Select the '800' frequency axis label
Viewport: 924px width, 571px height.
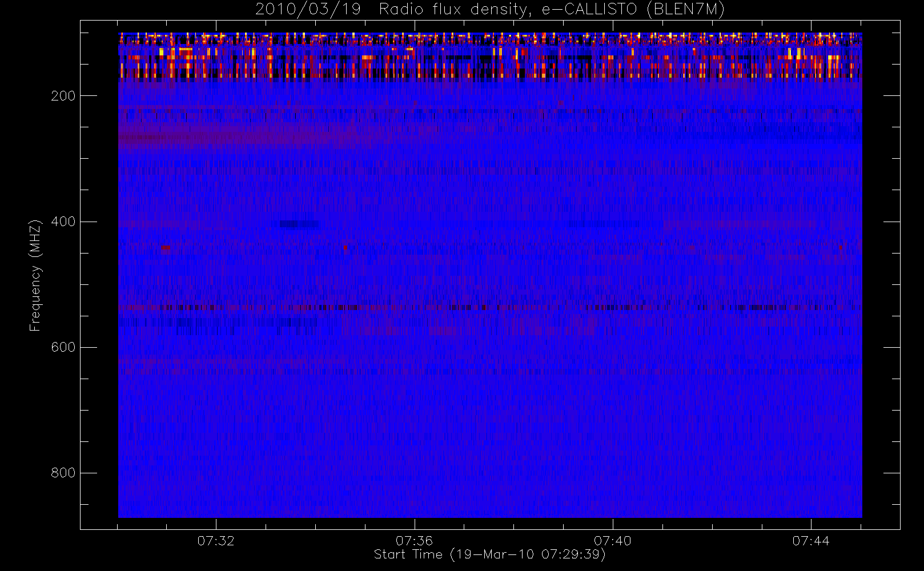click(63, 473)
